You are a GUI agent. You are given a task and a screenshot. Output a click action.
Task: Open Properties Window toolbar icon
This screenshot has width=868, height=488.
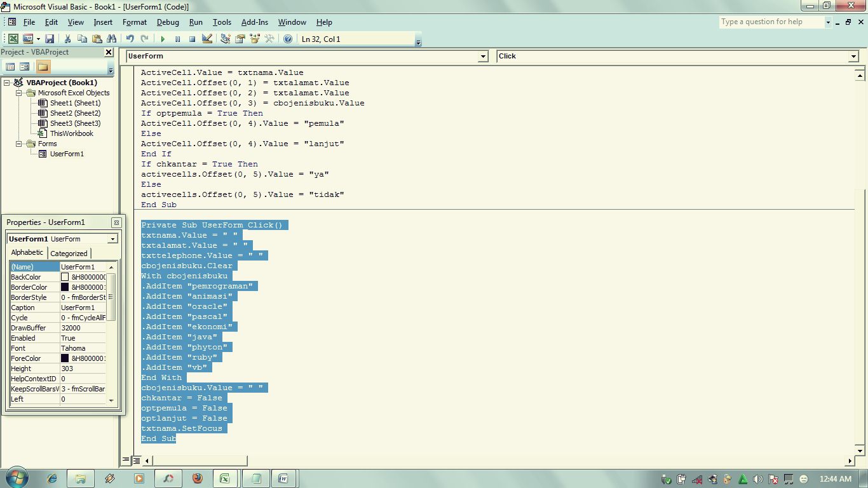click(240, 39)
